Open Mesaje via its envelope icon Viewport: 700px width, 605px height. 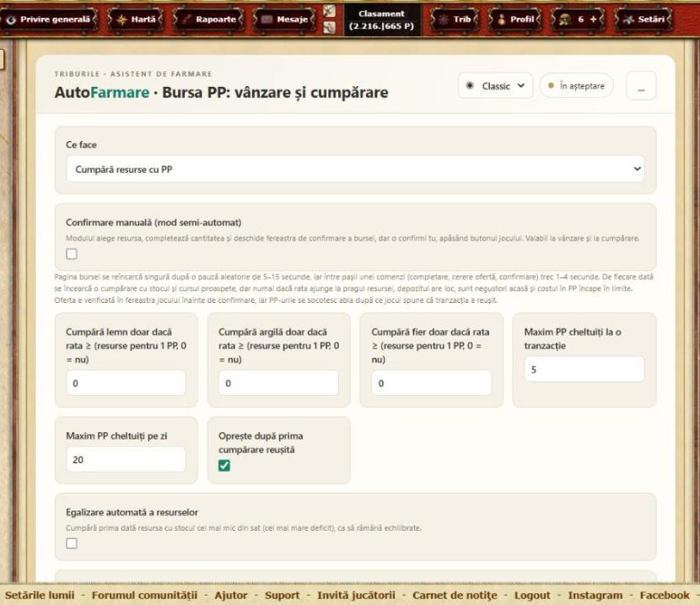pyautogui.click(x=267, y=19)
